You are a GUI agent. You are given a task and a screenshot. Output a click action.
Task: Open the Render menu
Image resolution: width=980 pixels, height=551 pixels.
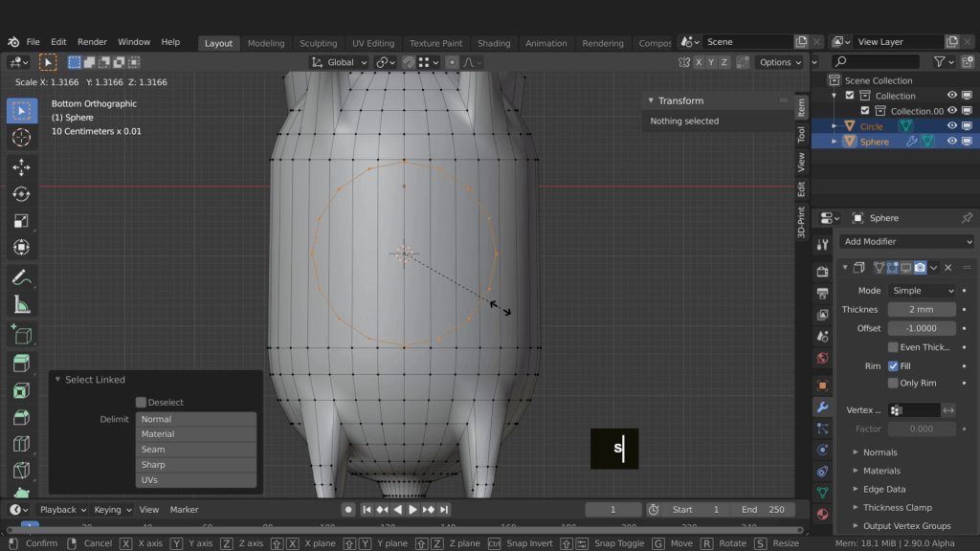(92, 42)
